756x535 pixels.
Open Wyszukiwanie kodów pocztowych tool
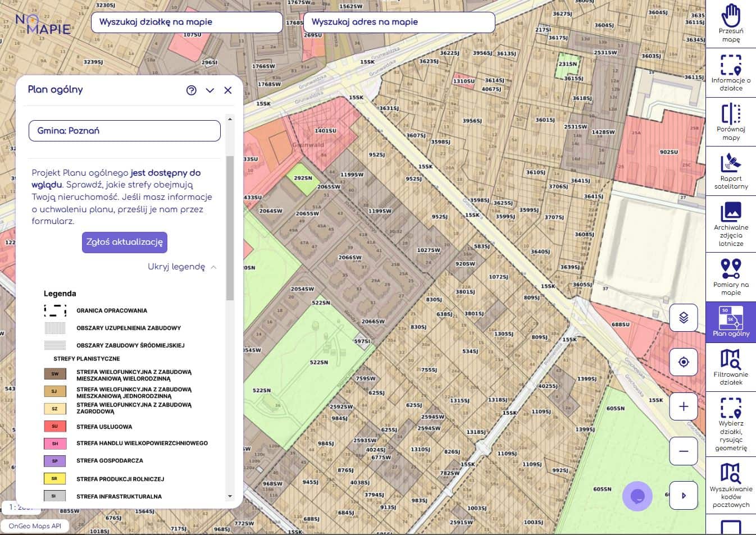[731, 485]
